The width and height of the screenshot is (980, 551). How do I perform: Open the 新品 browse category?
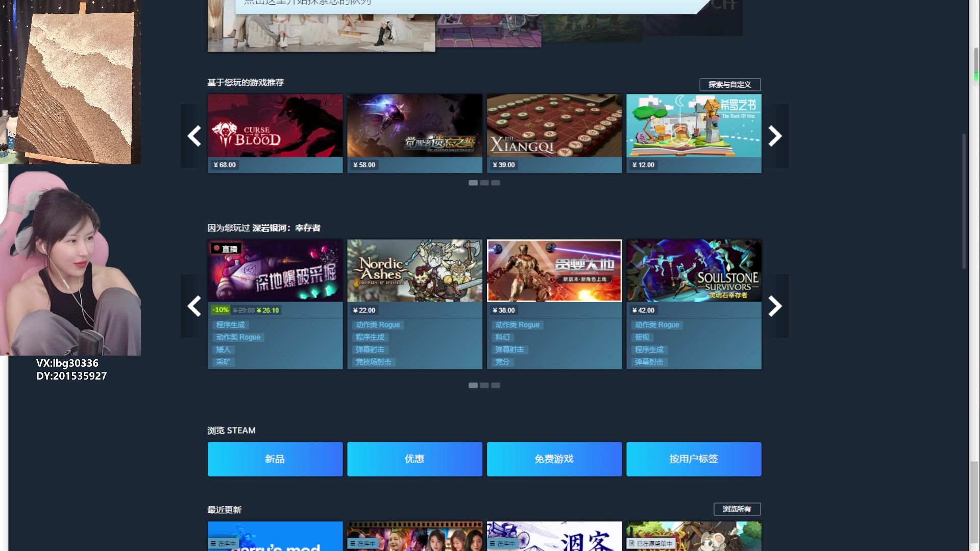pyautogui.click(x=275, y=459)
